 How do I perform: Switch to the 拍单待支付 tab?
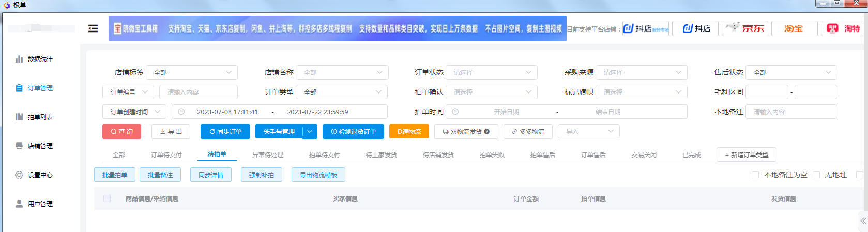pyautogui.click(x=325, y=155)
